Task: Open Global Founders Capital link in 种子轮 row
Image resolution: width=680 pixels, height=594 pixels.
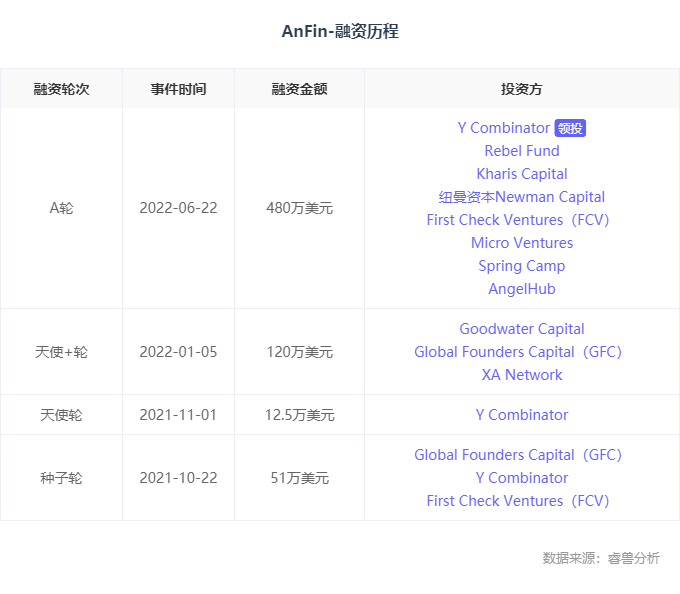Action: click(518, 455)
